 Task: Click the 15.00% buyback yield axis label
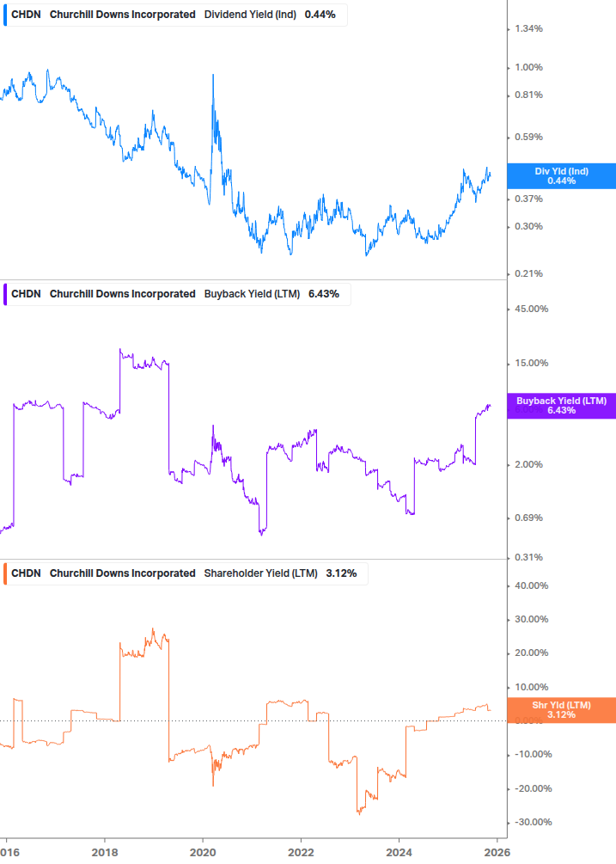coord(531,363)
